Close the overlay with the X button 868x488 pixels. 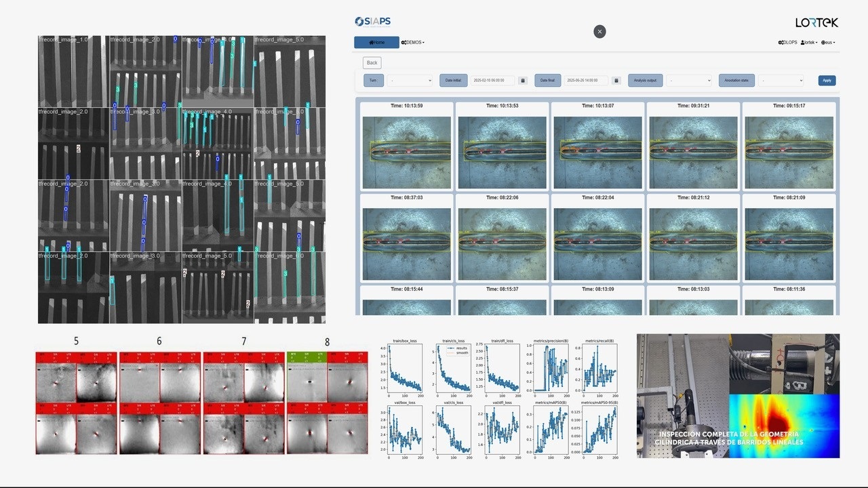coord(599,32)
